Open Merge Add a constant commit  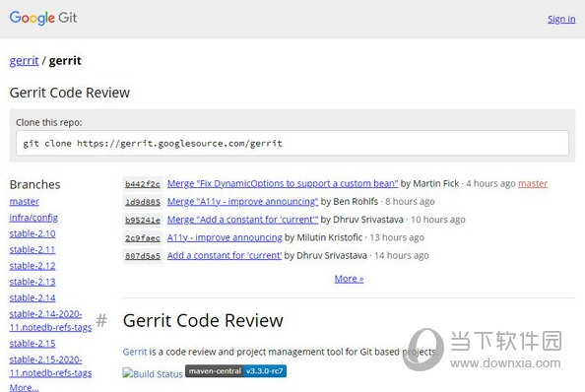(x=242, y=220)
